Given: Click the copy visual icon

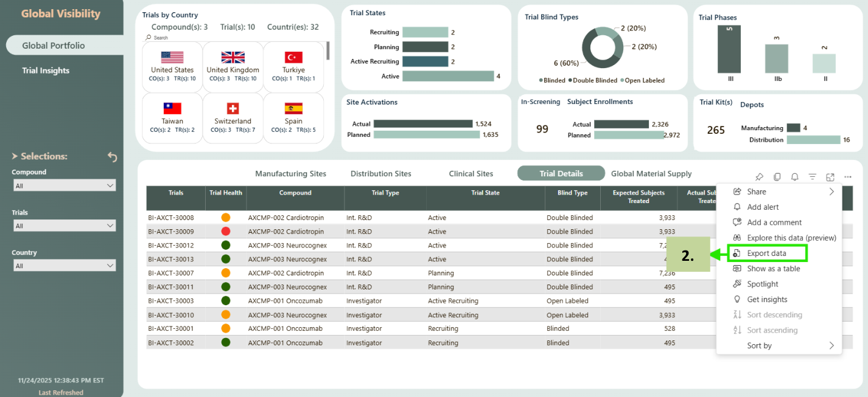Looking at the screenshot, I should [x=777, y=177].
